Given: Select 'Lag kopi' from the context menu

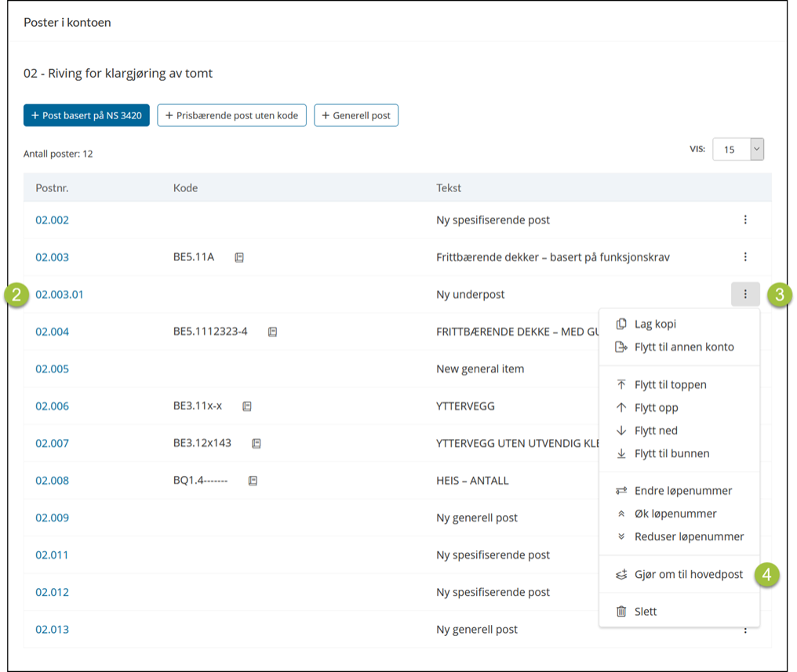Looking at the screenshot, I should coord(655,324).
